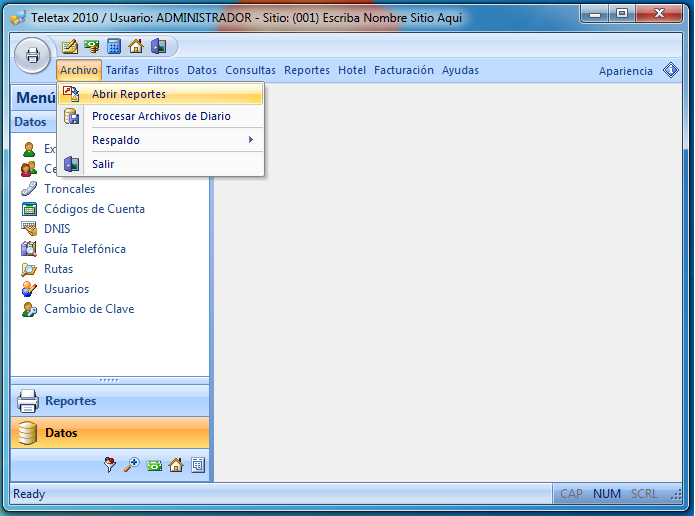Open Cambio de Clave from the list
695x516 pixels.
[89, 309]
